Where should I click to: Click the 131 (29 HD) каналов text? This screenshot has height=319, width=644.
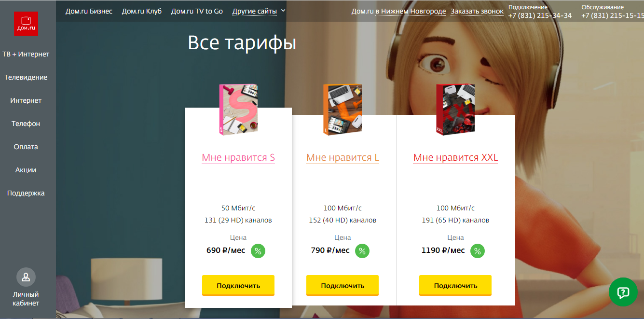click(238, 220)
